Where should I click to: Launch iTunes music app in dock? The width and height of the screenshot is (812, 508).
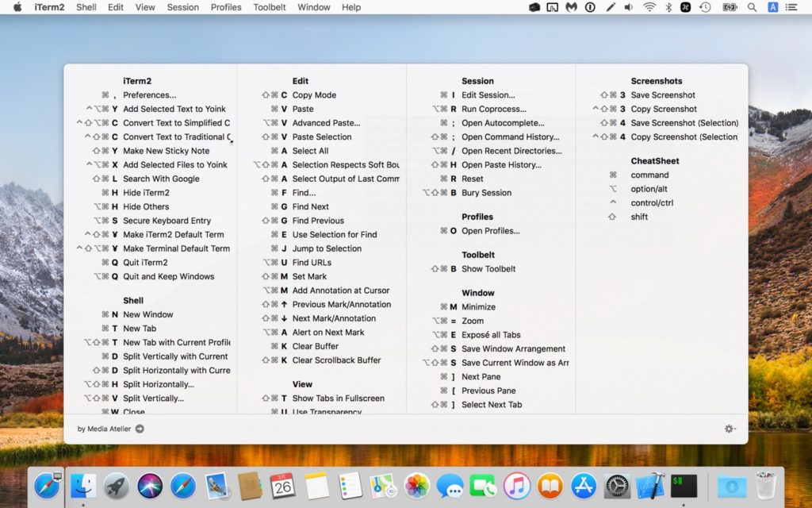click(517, 485)
